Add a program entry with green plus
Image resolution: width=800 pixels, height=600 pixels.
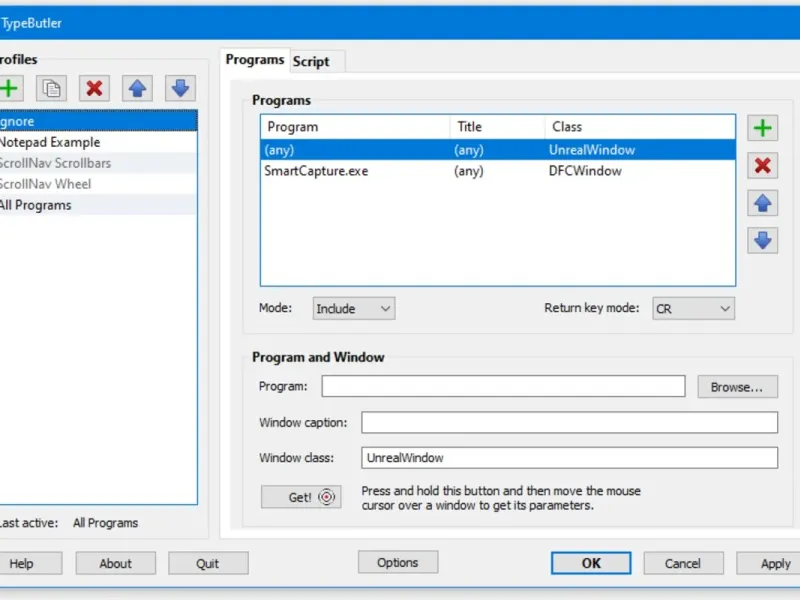coord(763,128)
